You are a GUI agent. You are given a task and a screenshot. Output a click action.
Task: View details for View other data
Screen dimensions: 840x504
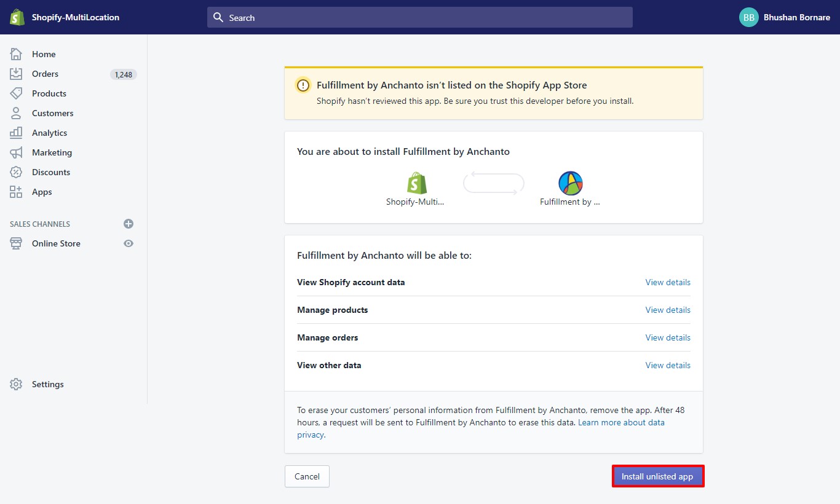click(x=668, y=365)
